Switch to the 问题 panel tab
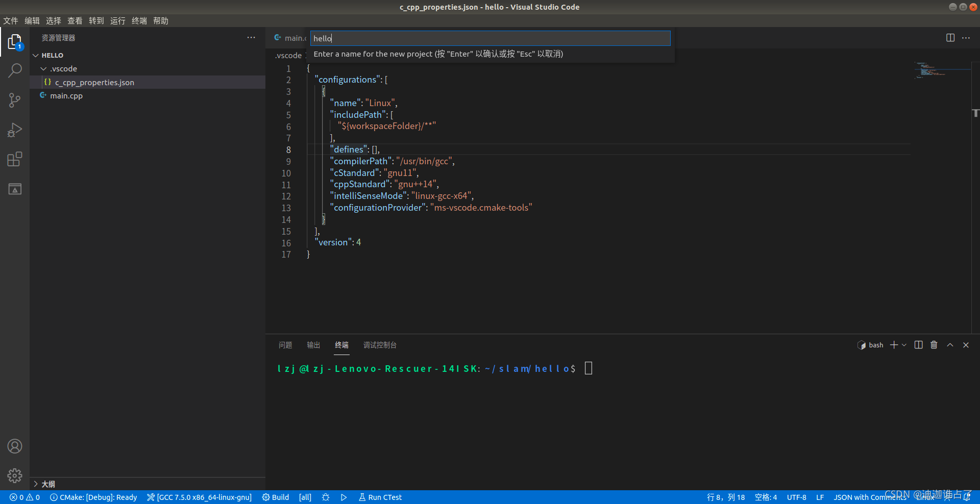 coord(285,345)
